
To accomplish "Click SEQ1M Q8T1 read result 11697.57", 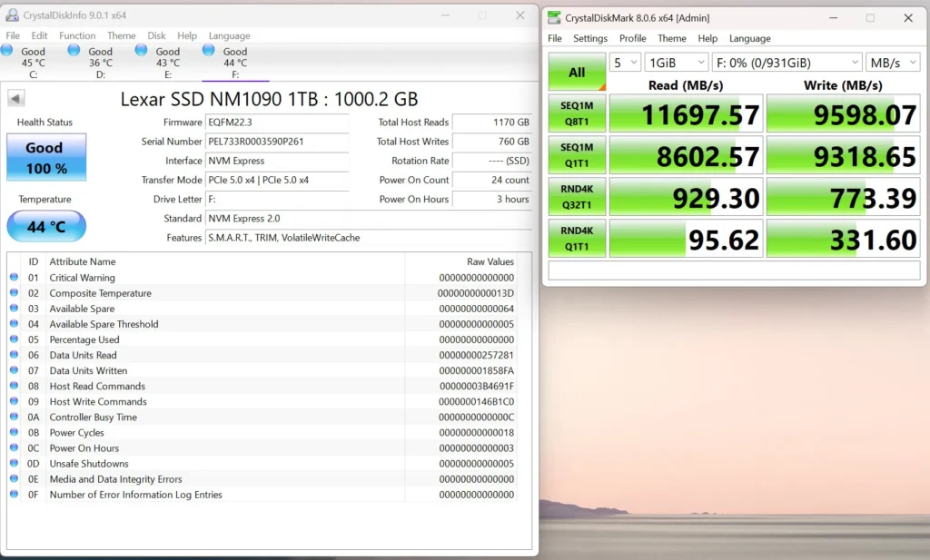I will pyautogui.click(x=686, y=113).
